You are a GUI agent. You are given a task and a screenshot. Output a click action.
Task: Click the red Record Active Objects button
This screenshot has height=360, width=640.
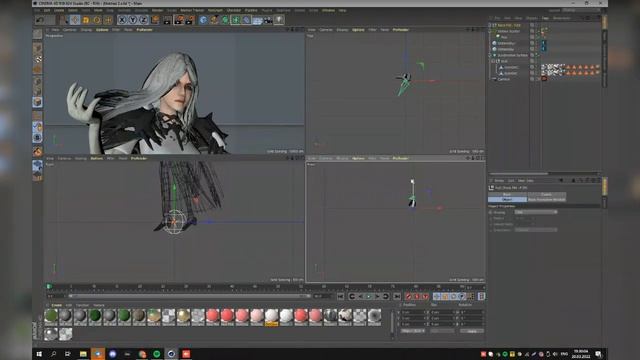(x=409, y=296)
